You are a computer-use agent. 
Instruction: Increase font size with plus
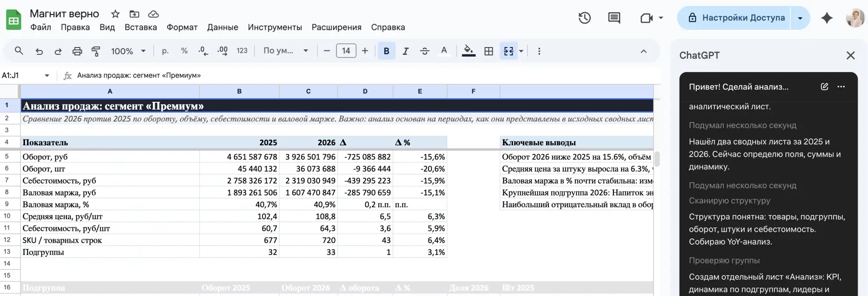365,51
